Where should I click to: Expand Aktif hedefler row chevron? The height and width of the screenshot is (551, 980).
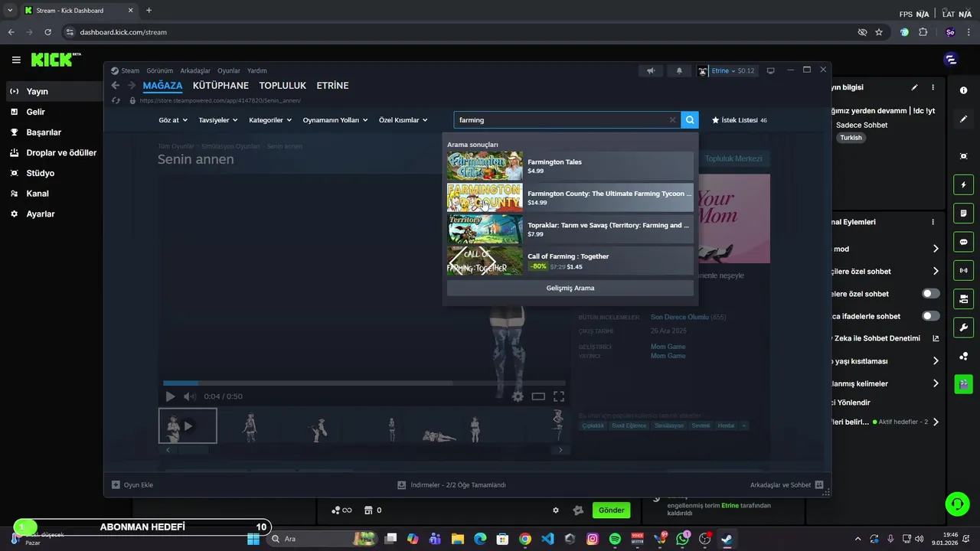pyautogui.click(x=935, y=422)
